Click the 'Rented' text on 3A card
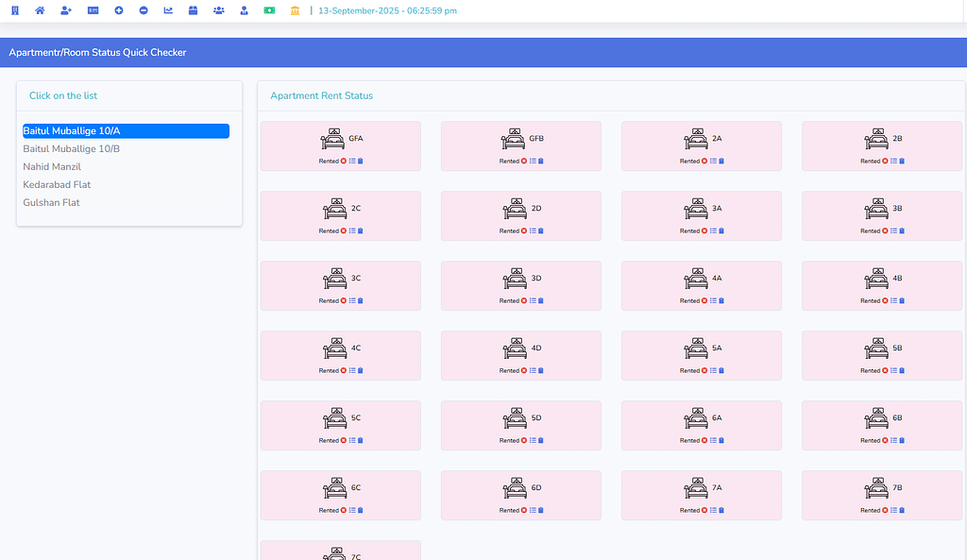This screenshot has width=967, height=560. [x=689, y=230]
